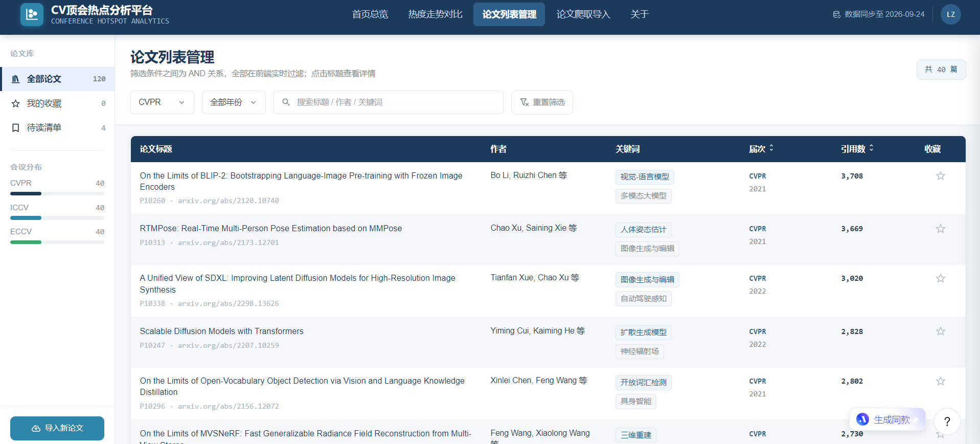Viewport: 980px width, 444px height.
Task: Sort table by 引用数 column
Action: [857, 149]
